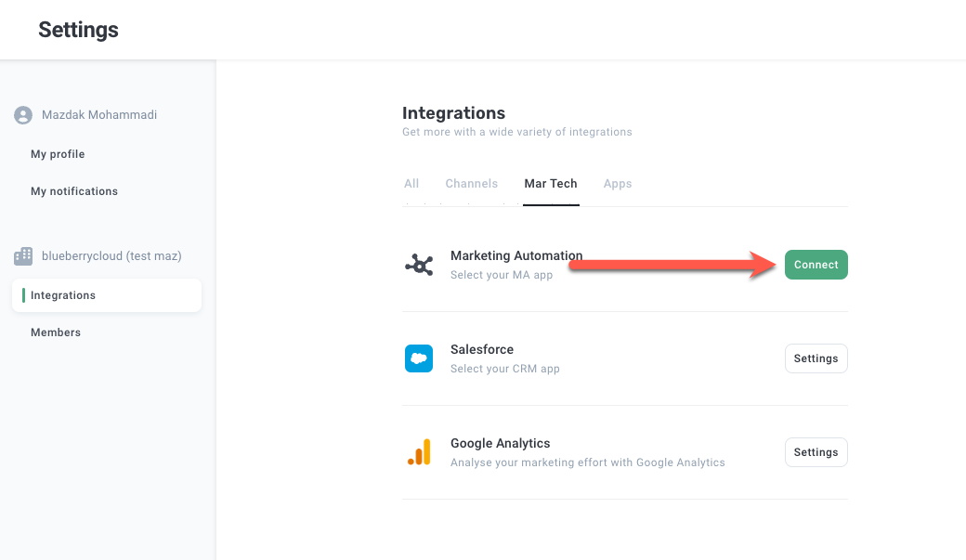
Task: Select Integrations in the sidebar
Action: point(63,295)
